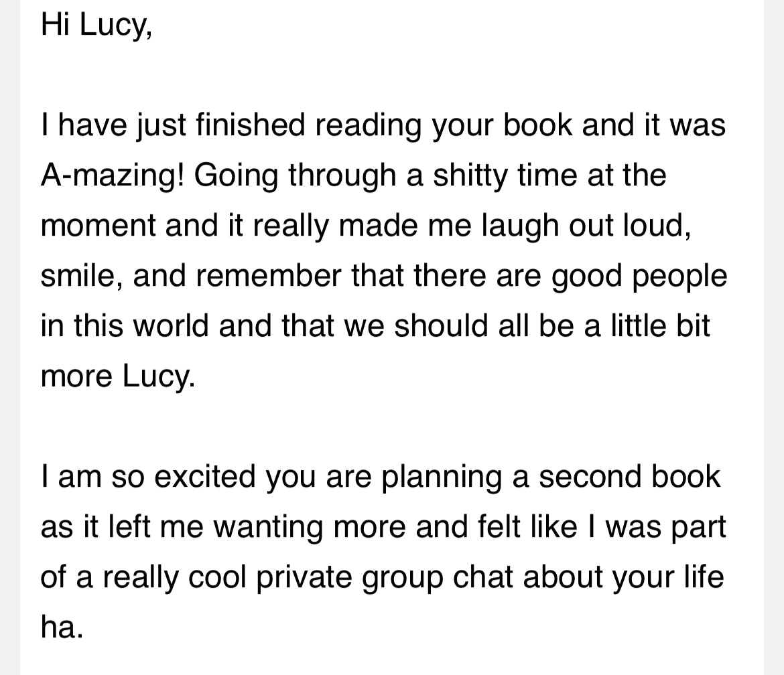Click the final word "ha."

[61, 627]
